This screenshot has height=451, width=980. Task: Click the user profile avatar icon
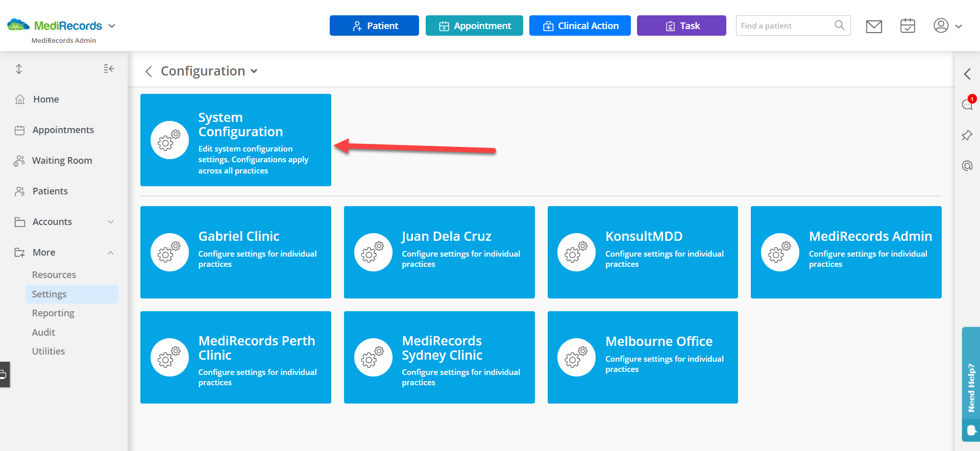[x=941, y=26]
